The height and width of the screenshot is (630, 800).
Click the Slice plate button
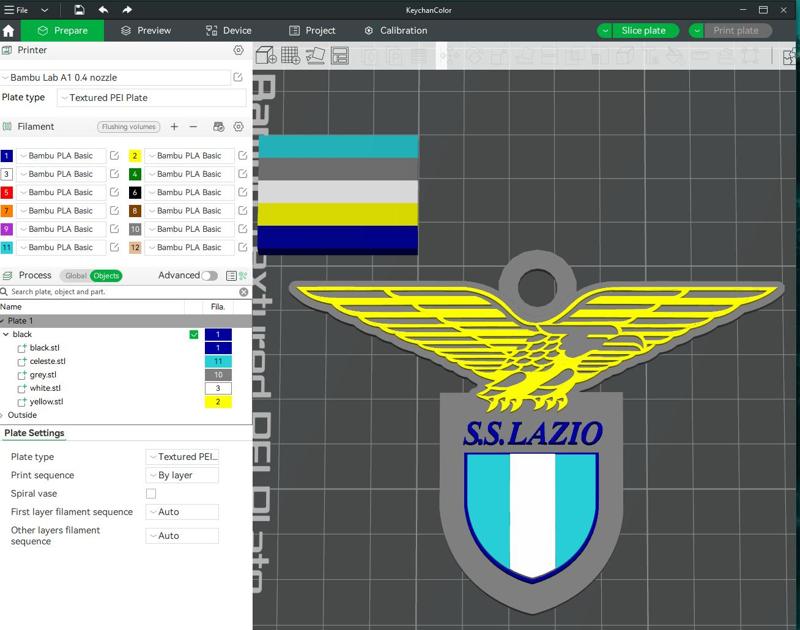pos(643,31)
